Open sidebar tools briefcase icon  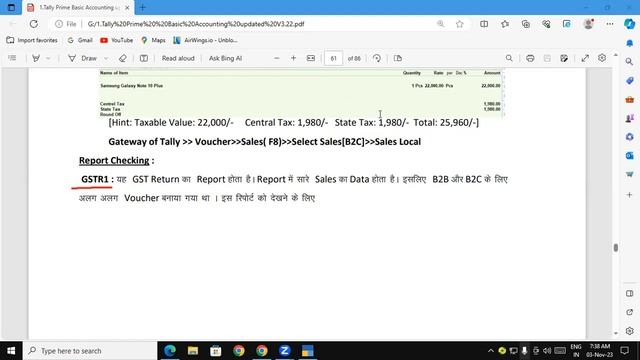[x=629, y=100]
